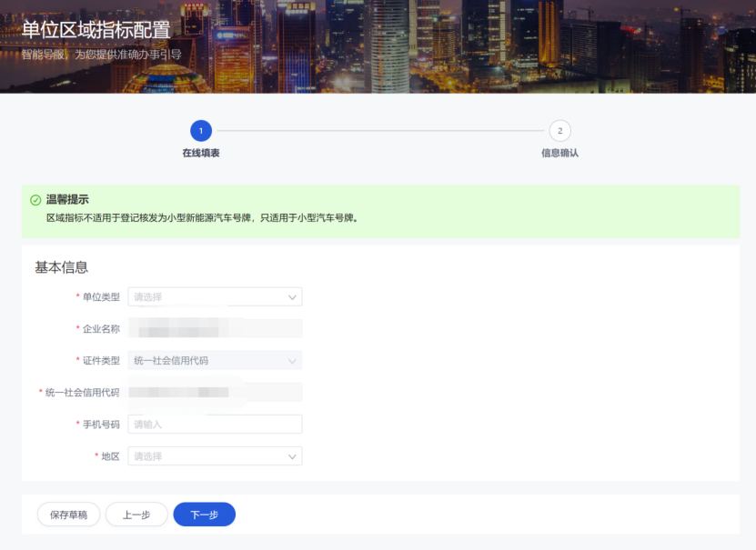Click the 基本信息 section heading

click(61, 267)
